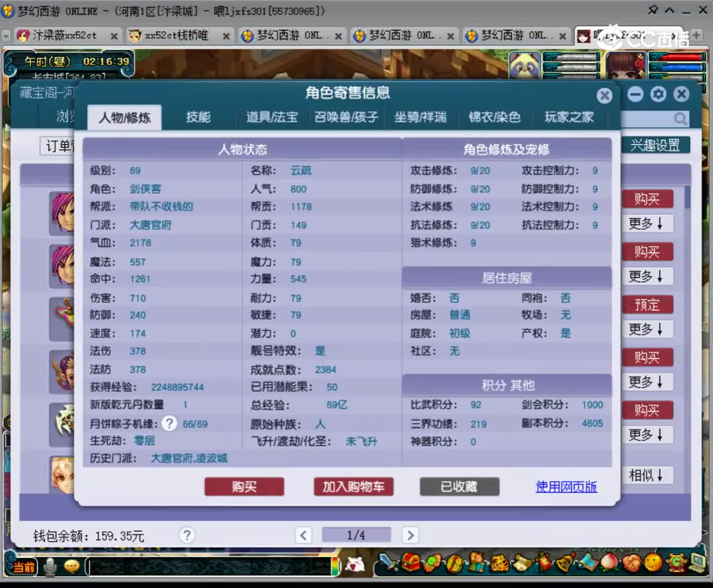This screenshot has width=713, height=588.
Task: Open the 召唤兽/孩子 tab
Action: [346, 117]
